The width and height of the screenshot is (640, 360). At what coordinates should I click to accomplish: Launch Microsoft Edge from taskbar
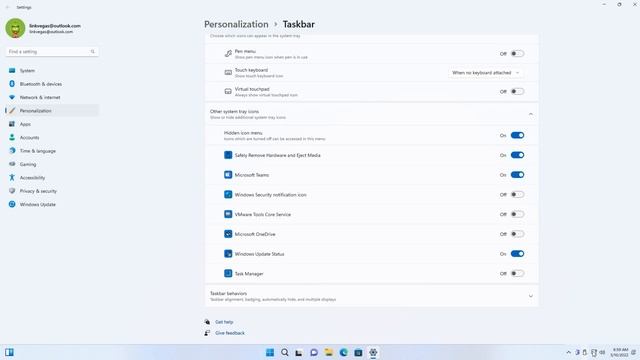click(344, 353)
